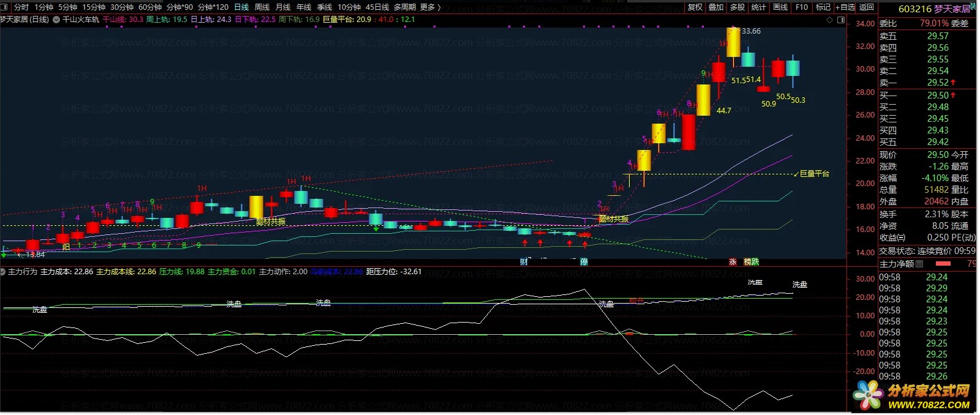This screenshot has height=415, width=980.
Task: Click the red 涨 tag icon
Action: 733,261
